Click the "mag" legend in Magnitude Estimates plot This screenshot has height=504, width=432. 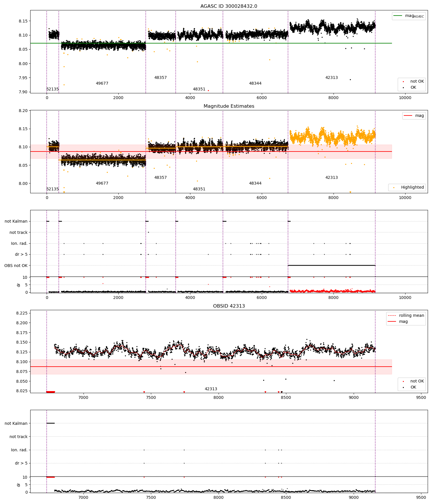414,115
